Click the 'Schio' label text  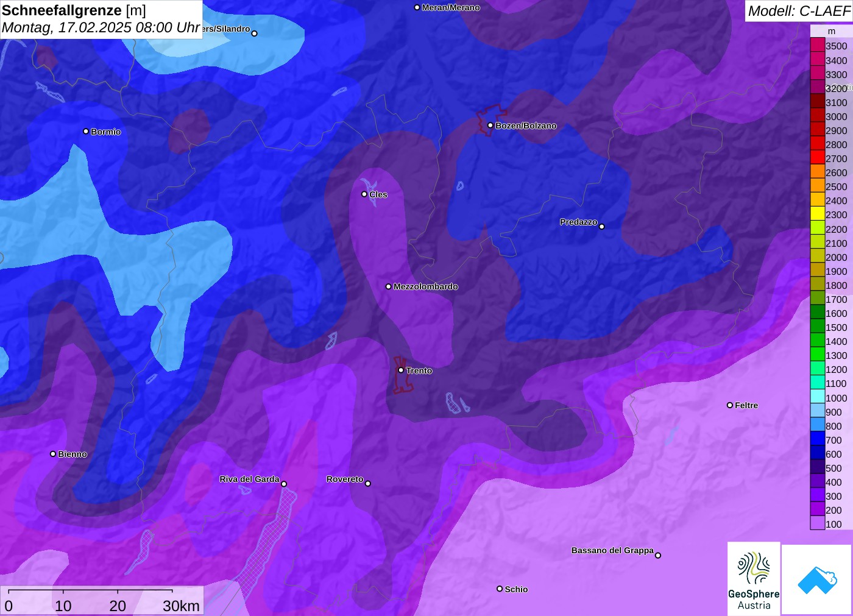(516, 589)
